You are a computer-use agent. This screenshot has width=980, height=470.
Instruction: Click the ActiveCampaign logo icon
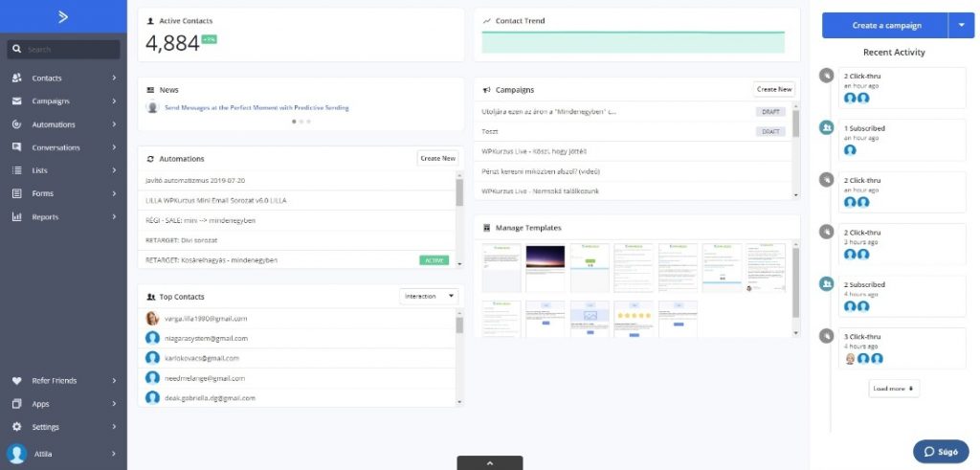coord(63,16)
